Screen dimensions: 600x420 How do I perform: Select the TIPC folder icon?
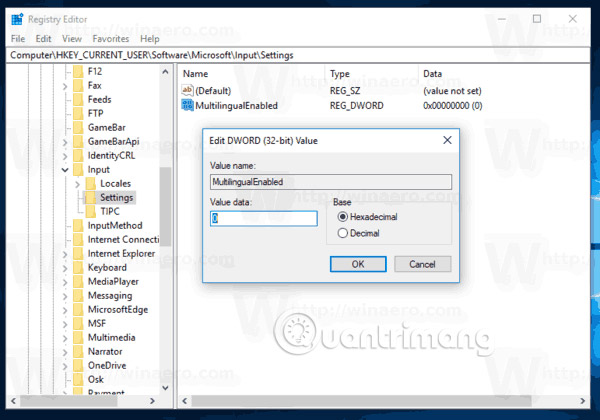point(91,212)
